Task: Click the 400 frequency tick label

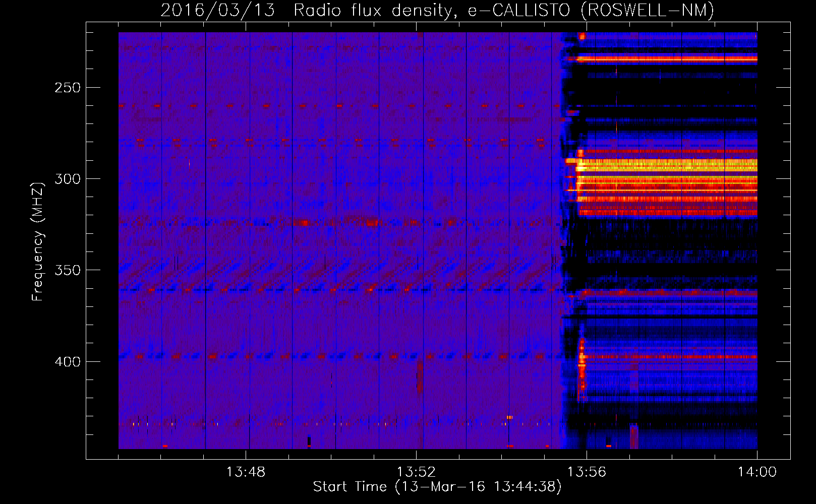Action: [x=68, y=362]
